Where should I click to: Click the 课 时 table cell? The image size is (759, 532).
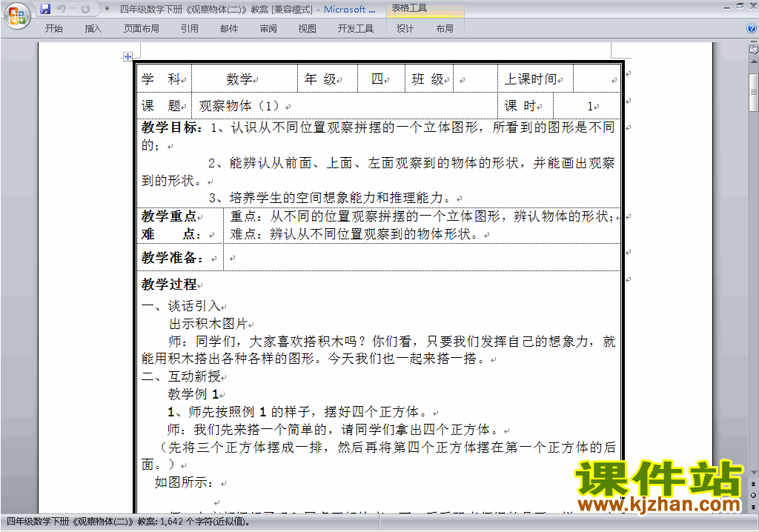pos(526,105)
